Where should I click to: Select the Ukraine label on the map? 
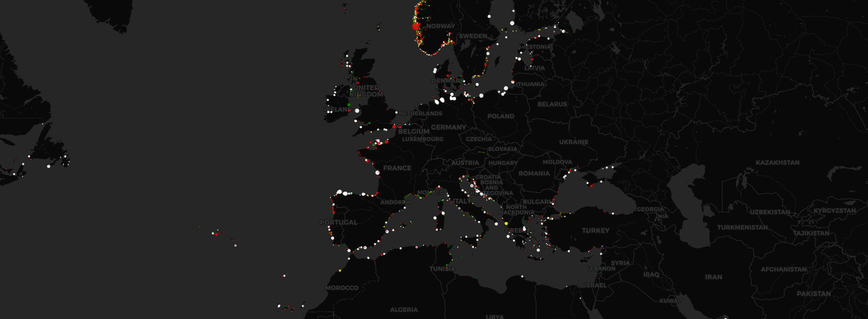click(x=573, y=142)
